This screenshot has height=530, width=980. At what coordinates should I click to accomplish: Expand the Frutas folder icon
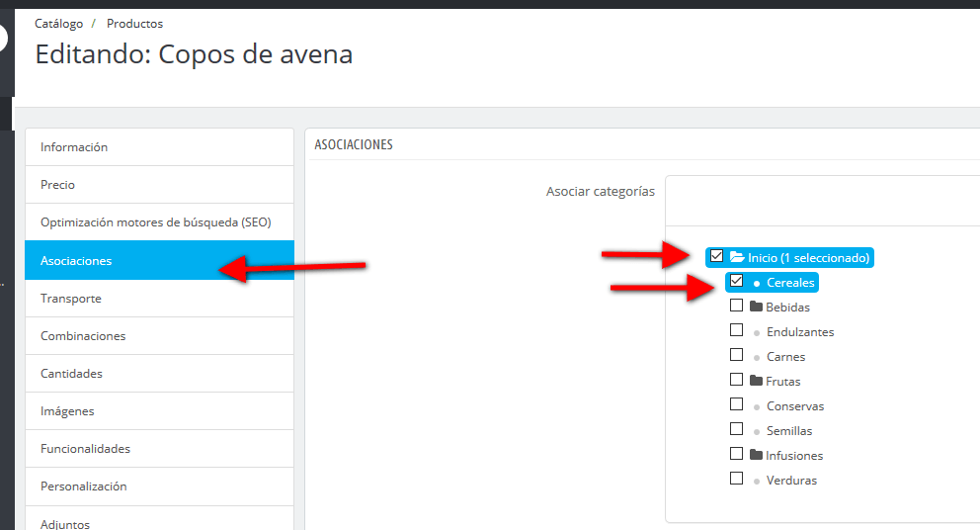pos(757,381)
